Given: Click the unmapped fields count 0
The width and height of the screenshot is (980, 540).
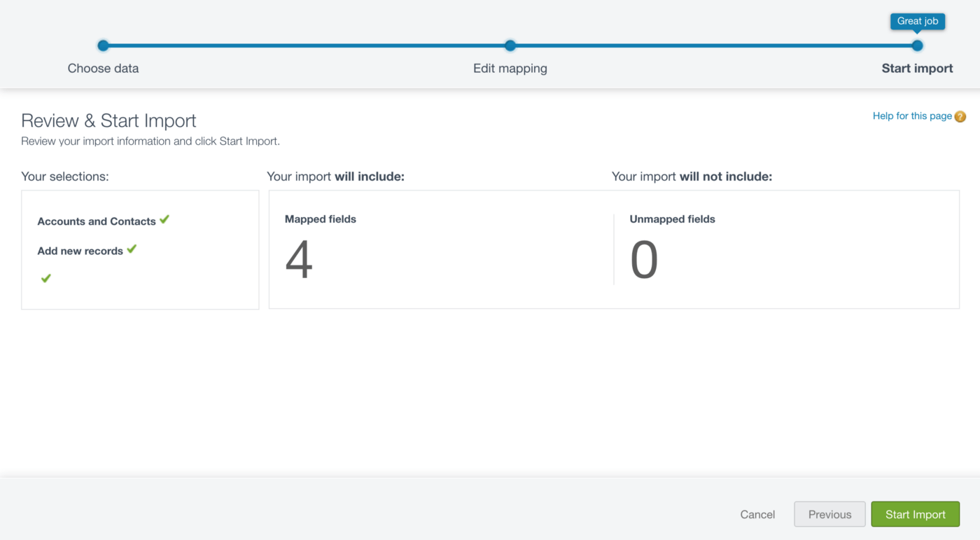Looking at the screenshot, I should pos(644,260).
